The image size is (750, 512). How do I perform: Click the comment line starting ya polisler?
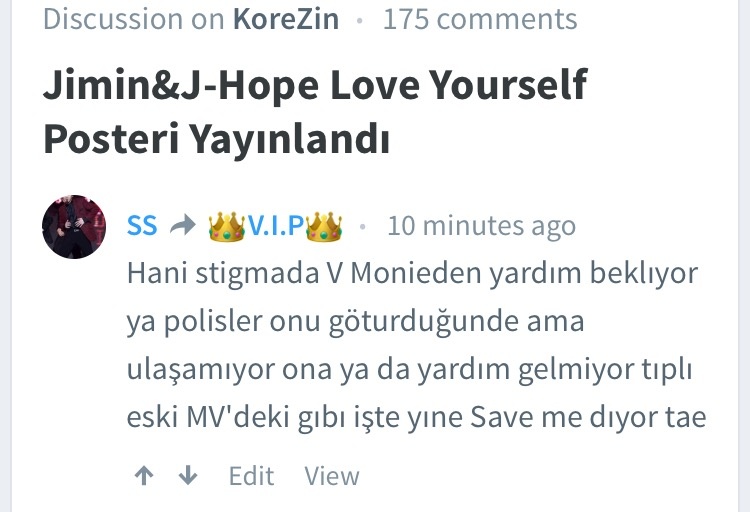point(355,322)
